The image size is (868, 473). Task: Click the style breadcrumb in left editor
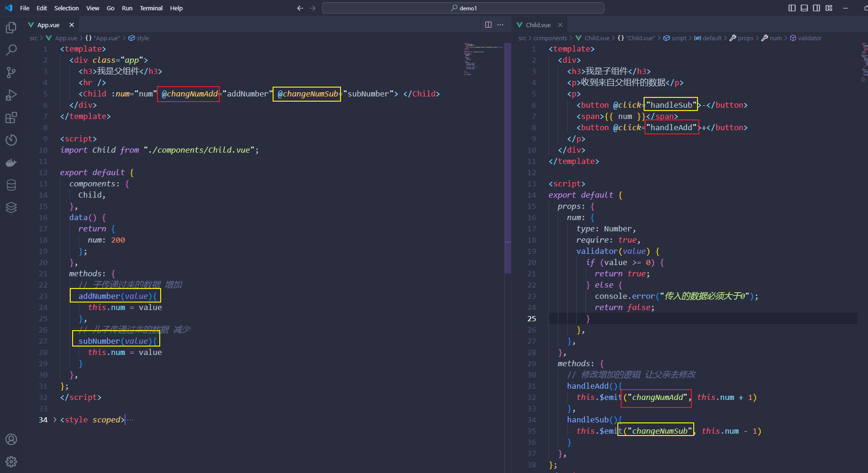click(139, 38)
